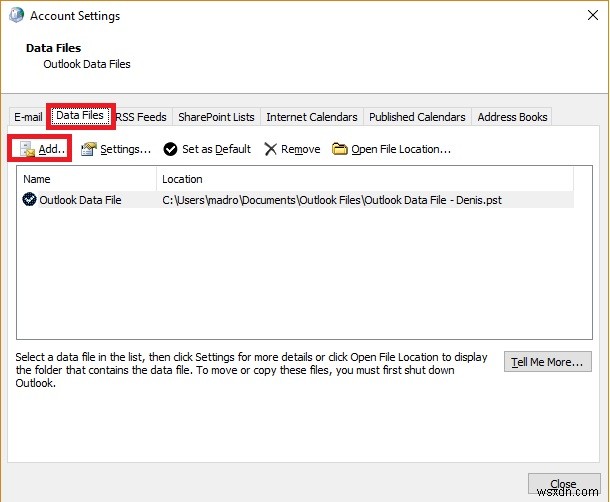Screen dimensions: 610x502
Task: Switch to the E-mail tab
Action: [28, 117]
